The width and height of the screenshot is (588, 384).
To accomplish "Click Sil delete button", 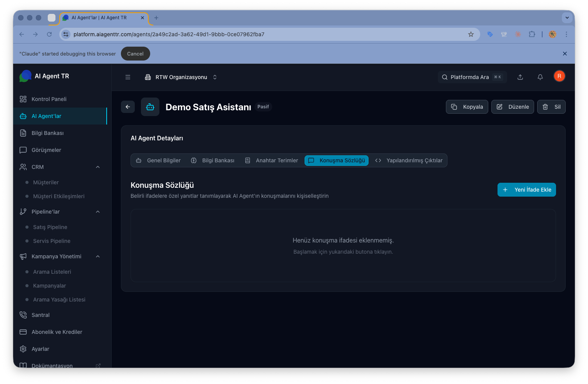I will 551,107.
